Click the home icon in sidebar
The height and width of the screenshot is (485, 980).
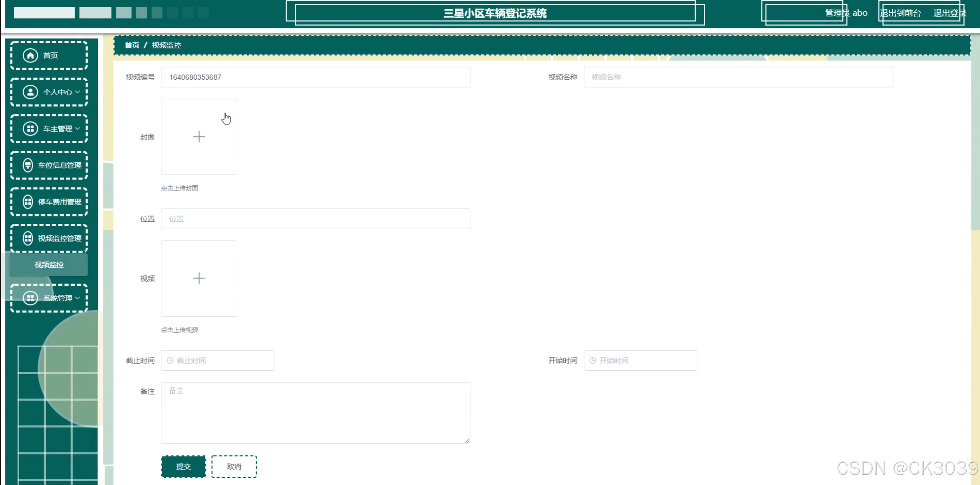31,56
